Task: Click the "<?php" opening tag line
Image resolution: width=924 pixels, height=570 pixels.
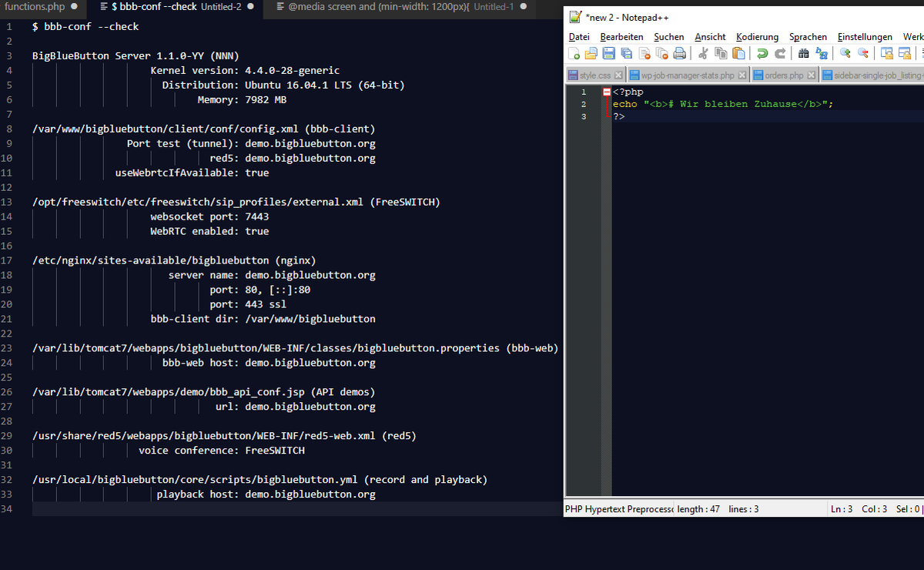Action: pos(628,92)
